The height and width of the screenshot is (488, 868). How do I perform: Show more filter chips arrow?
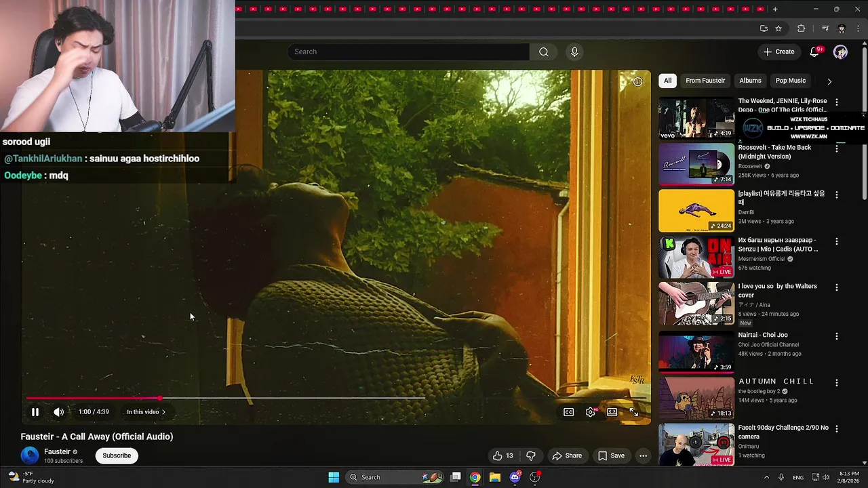point(829,81)
